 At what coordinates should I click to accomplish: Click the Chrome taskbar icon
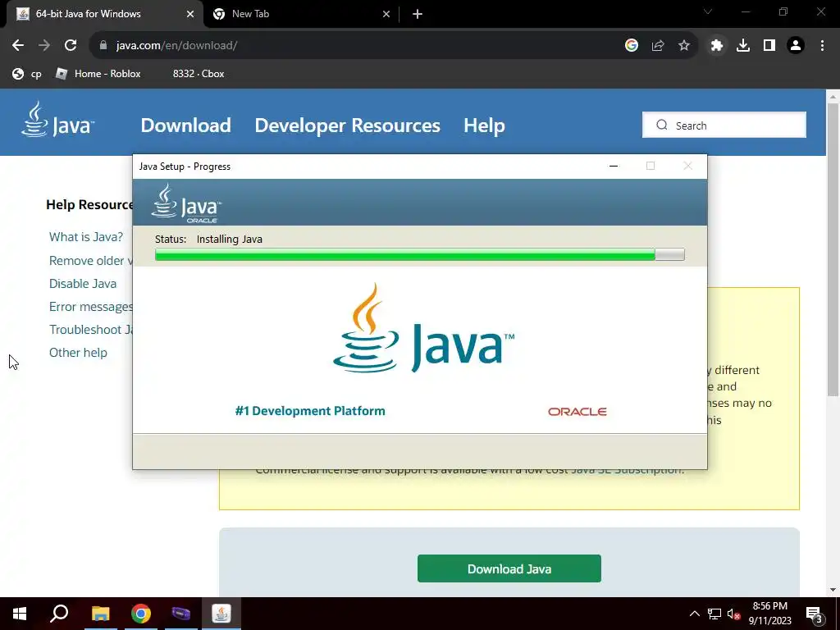pyautogui.click(x=141, y=614)
